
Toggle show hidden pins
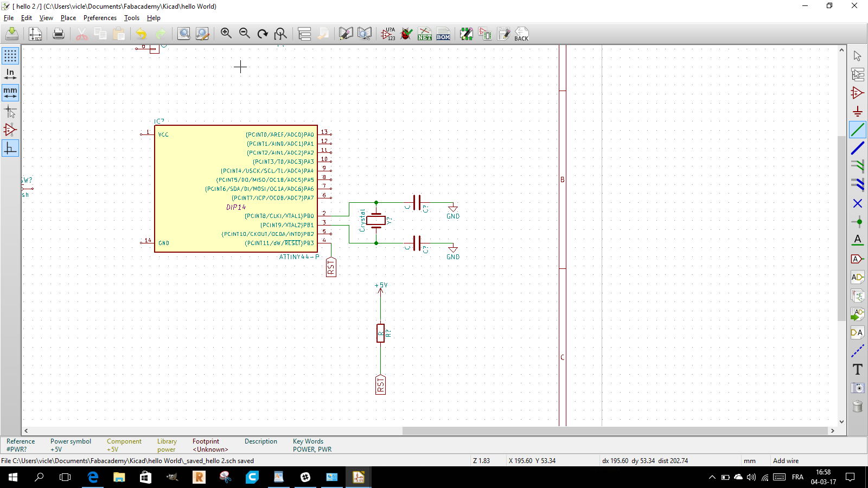[x=10, y=130]
